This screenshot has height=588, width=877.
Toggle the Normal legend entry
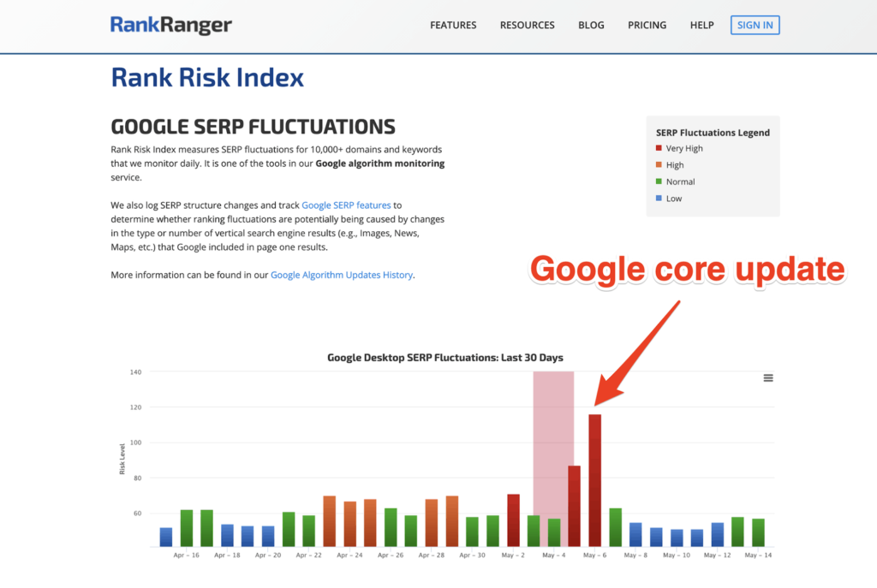[675, 181]
